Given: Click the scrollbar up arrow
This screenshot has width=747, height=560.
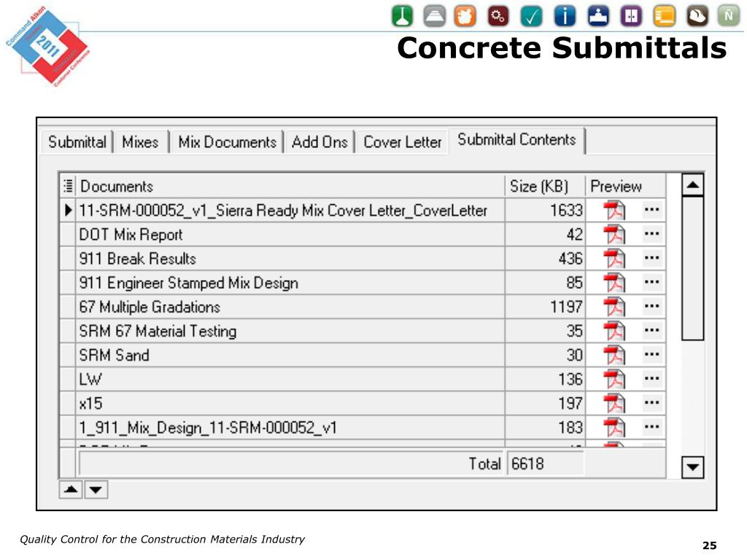Looking at the screenshot, I should (x=693, y=184).
